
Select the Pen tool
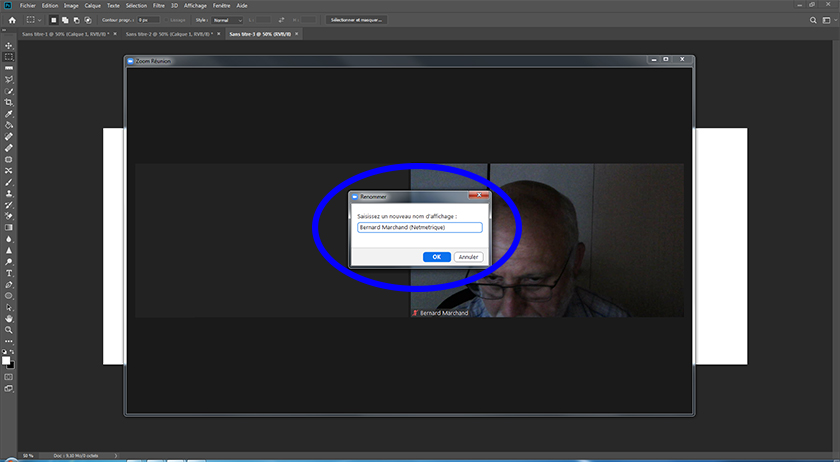(9, 285)
